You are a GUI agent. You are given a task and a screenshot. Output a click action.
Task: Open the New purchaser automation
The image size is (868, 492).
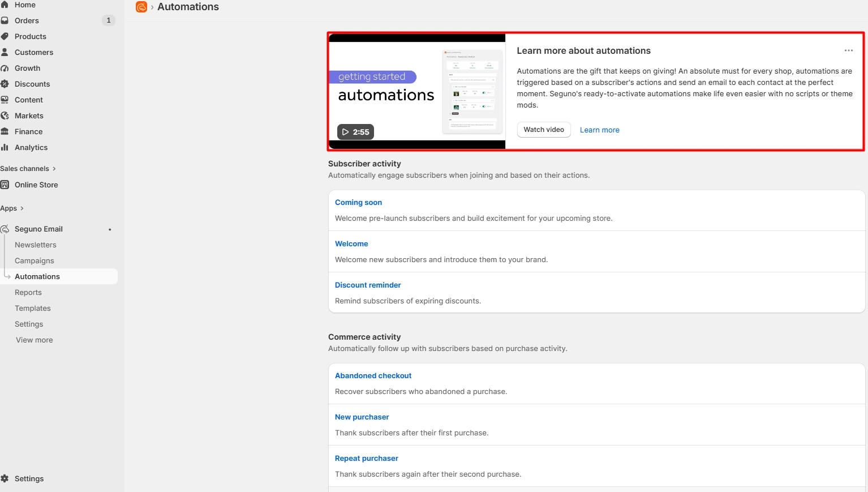(x=362, y=417)
